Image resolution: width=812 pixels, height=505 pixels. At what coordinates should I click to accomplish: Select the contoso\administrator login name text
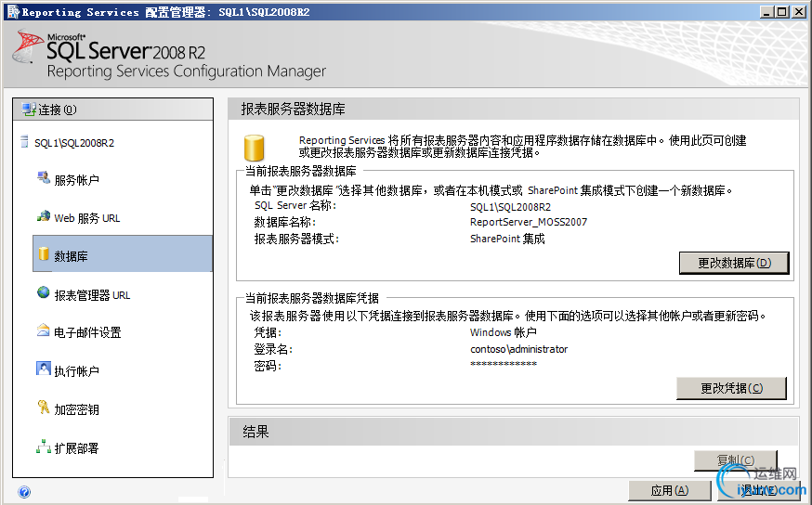click(519, 349)
